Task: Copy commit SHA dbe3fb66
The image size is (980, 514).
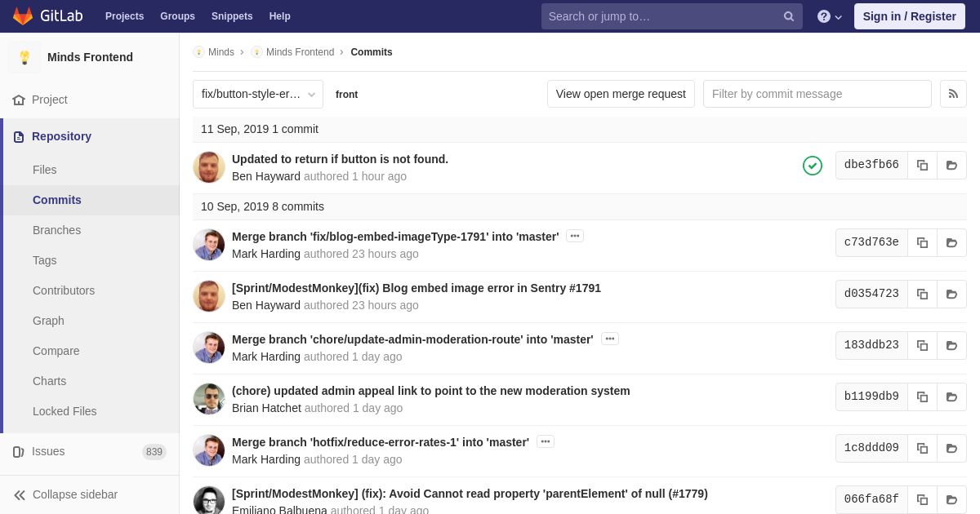Action: click(922, 165)
